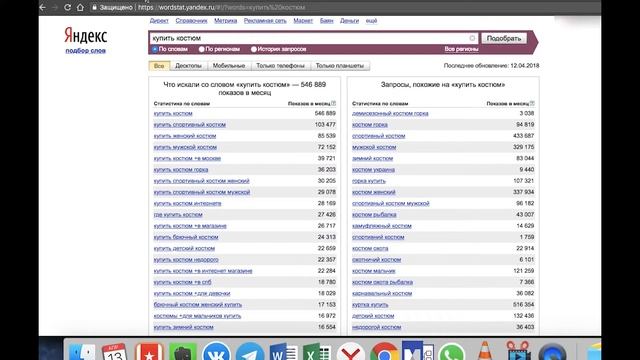The image size is (640, 360).
Task: Open similar query камуфляжный костюм
Action: pos(382,226)
